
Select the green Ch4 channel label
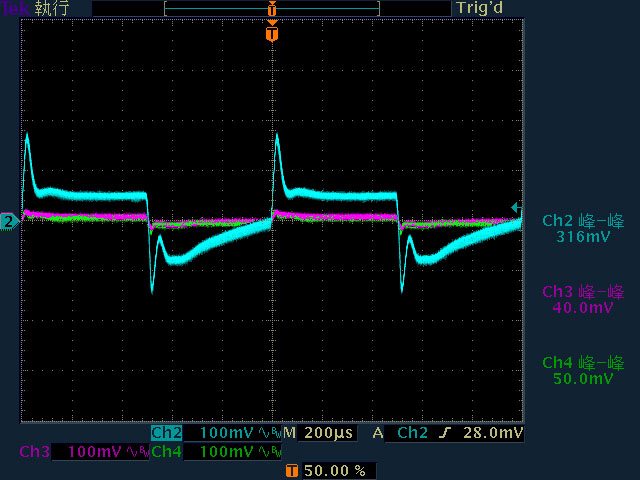[x=166, y=452]
